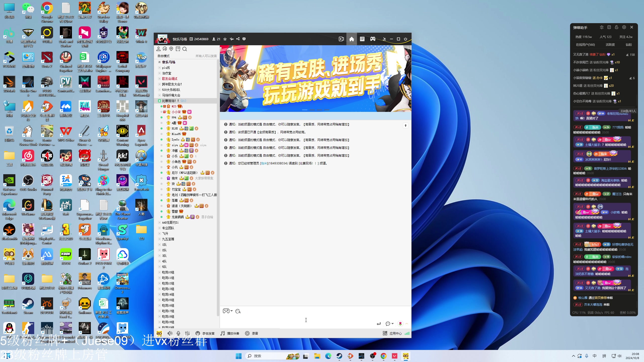Toggle the speaker volume icon in bottom bar
Image resolution: width=644 pixels, height=362 pixels.
(170, 333)
